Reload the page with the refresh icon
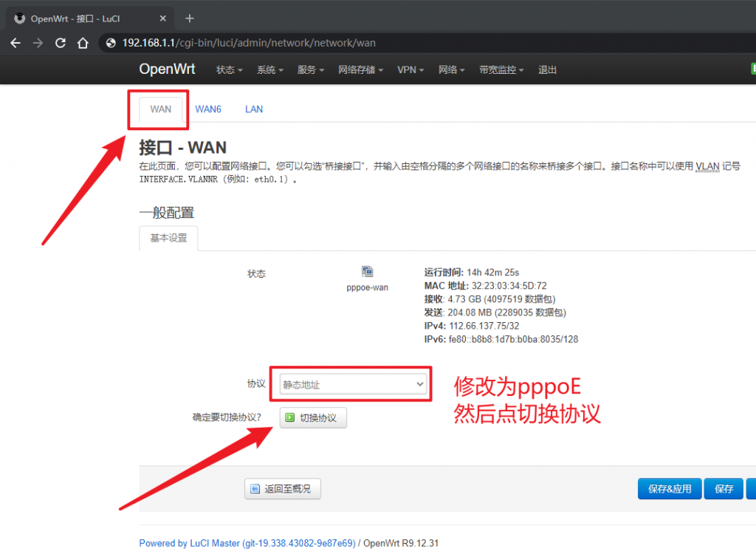The image size is (756, 557). 61,43
